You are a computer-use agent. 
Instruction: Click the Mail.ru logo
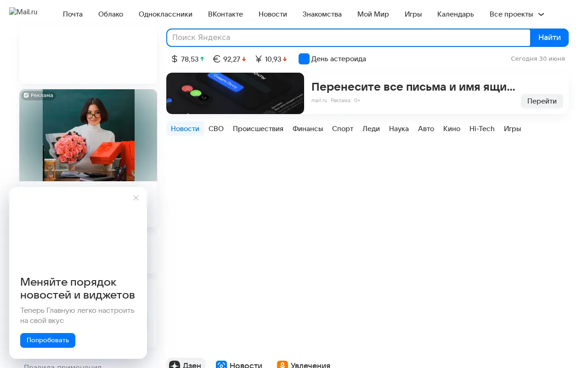[x=23, y=12]
